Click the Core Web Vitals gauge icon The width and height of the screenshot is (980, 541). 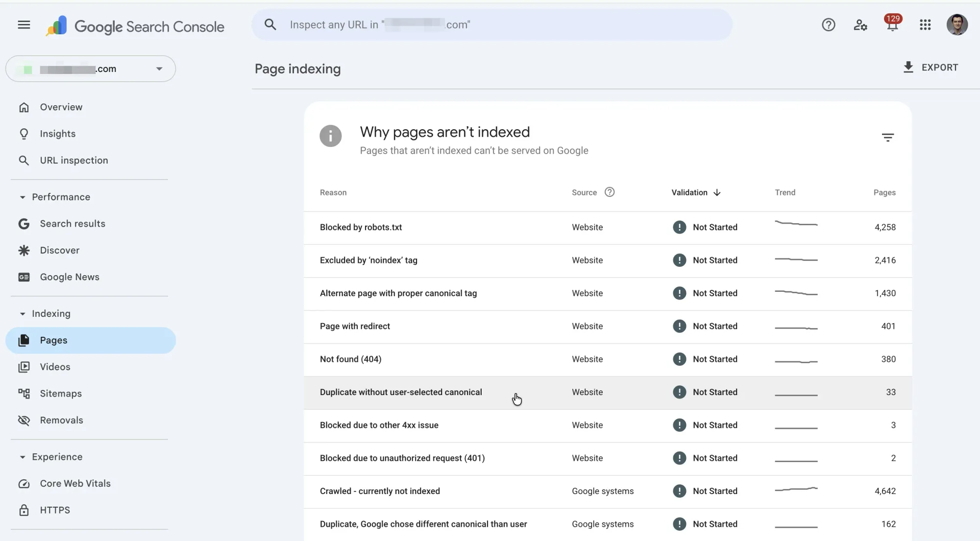pyautogui.click(x=24, y=484)
